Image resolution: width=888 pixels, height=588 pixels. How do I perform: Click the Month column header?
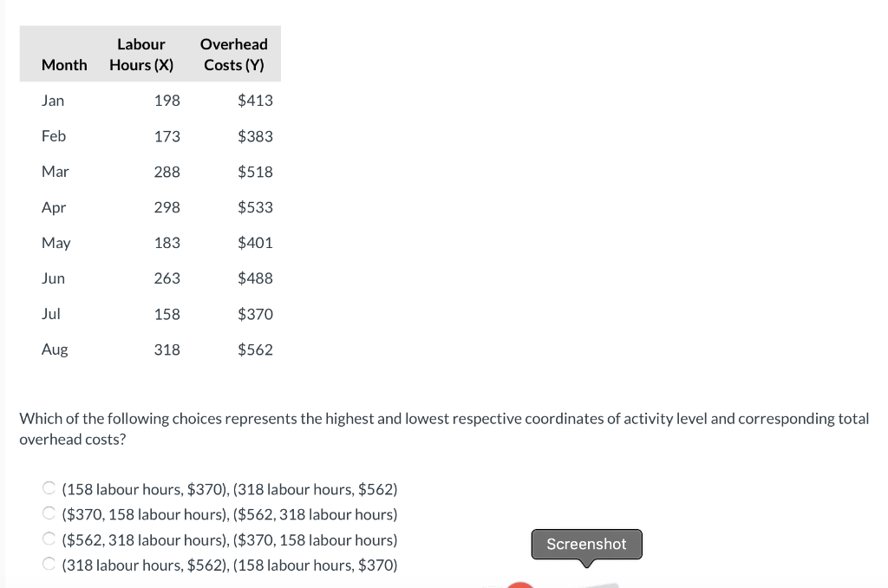point(64,64)
